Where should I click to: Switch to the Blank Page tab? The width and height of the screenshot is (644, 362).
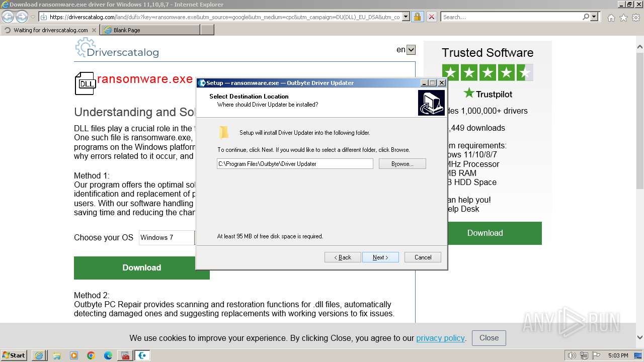[150, 30]
